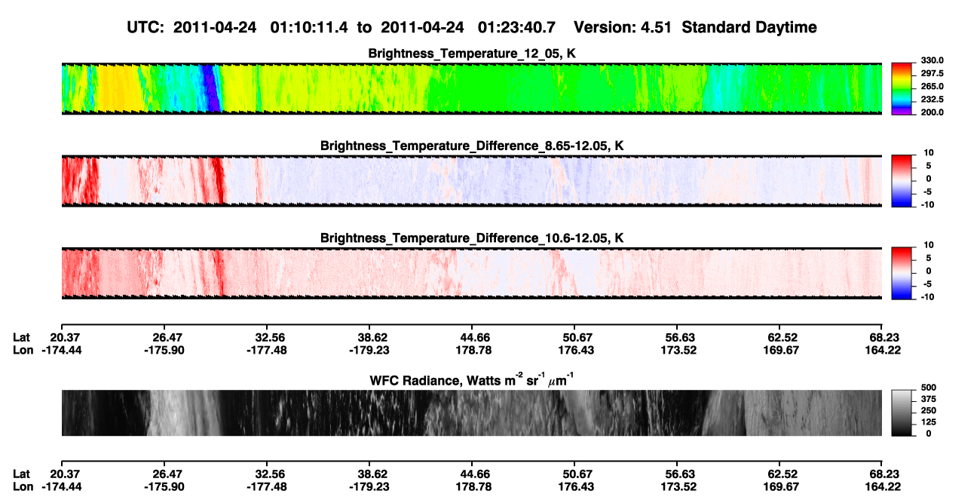Screen dimensions: 980x503
Task: Click longitude 176.43 on the axis above the WFC title
Action: (575, 350)
